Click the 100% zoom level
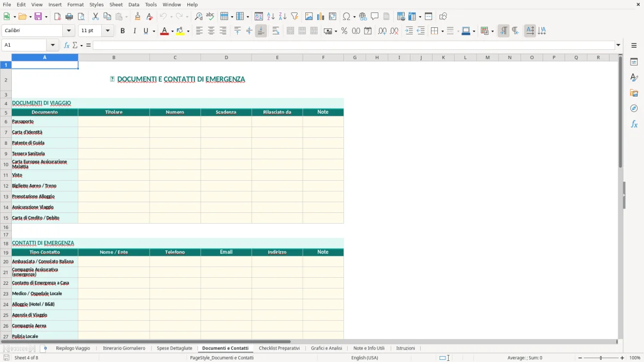 point(635,358)
